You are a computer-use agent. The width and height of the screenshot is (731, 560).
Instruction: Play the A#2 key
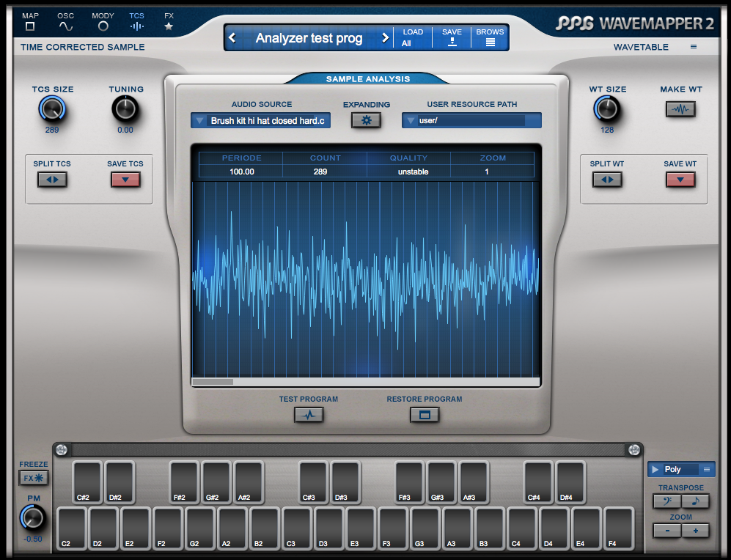tap(249, 482)
